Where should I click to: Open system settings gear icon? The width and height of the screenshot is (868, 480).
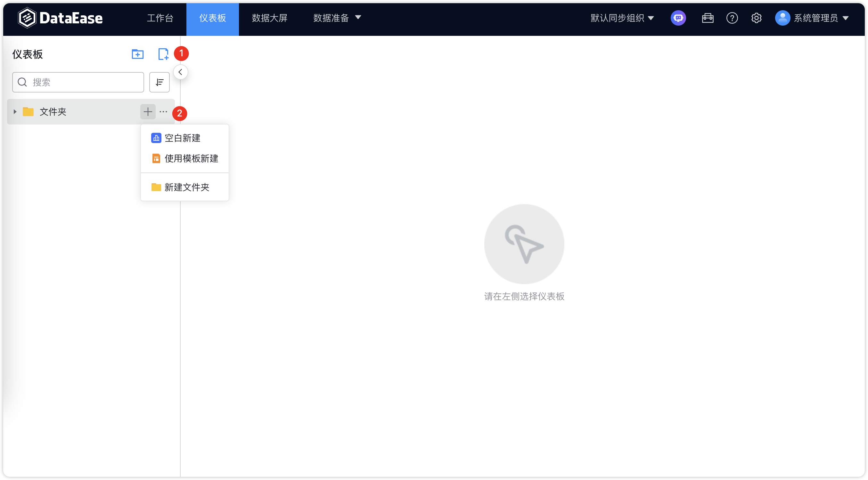pyautogui.click(x=756, y=18)
